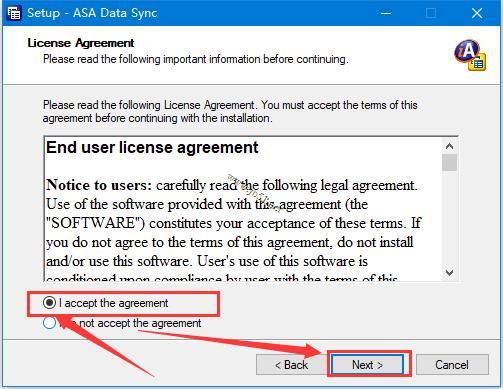Click the empty scrollbar track below the thumb
503x389 pixels.
coord(449,218)
